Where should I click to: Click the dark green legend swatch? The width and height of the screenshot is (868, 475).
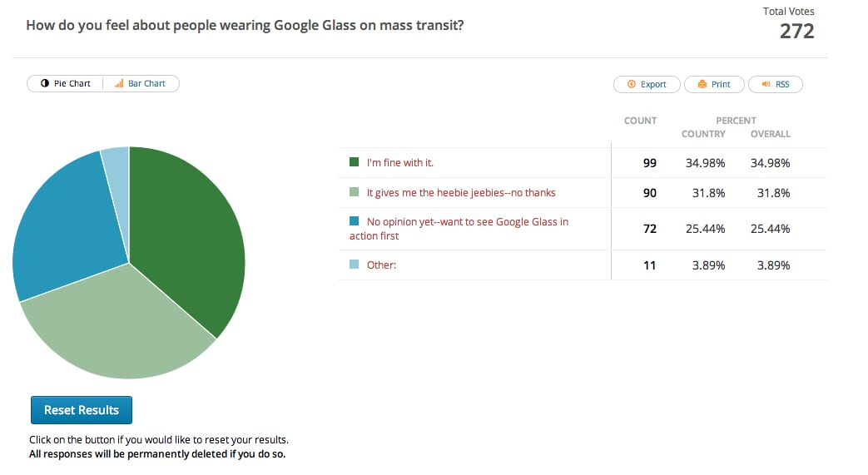(355, 162)
